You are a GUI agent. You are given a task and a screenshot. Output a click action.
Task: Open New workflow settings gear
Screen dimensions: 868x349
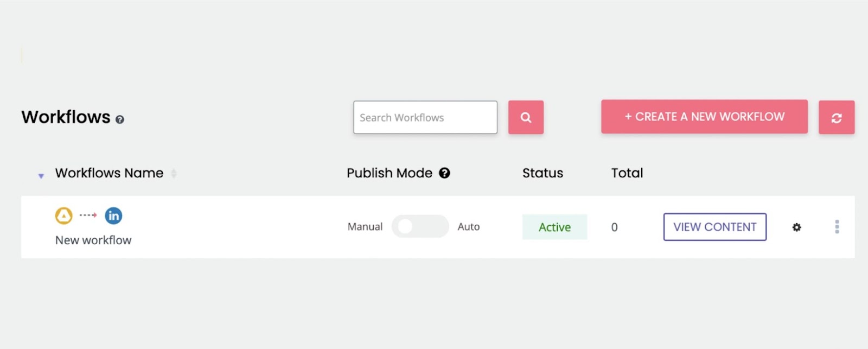pyautogui.click(x=796, y=227)
